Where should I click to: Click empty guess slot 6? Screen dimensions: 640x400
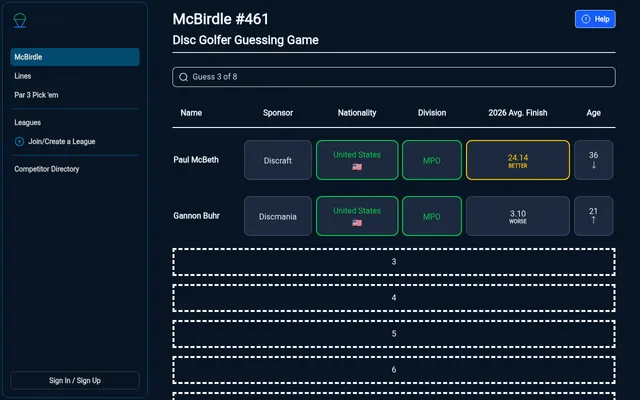tap(394, 370)
